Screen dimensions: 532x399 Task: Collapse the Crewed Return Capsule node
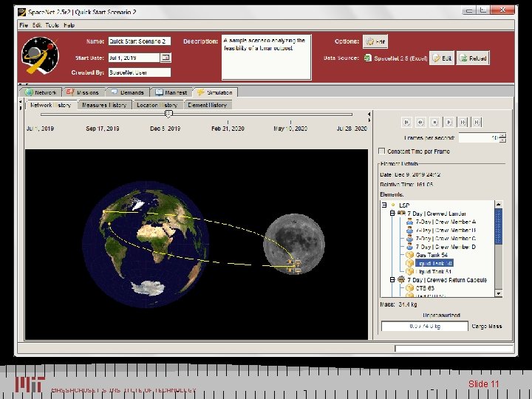tap(392, 280)
